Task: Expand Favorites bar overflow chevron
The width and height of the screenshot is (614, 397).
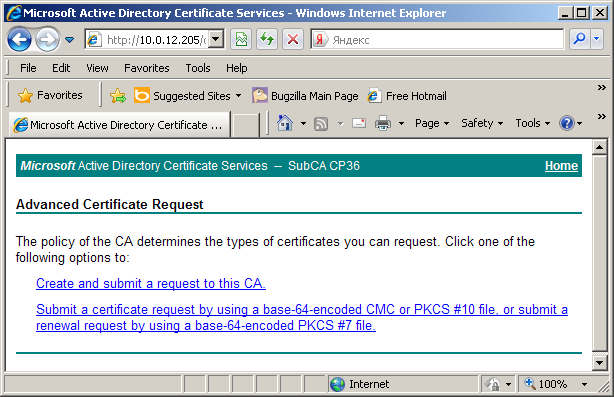Action: click(601, 87)
